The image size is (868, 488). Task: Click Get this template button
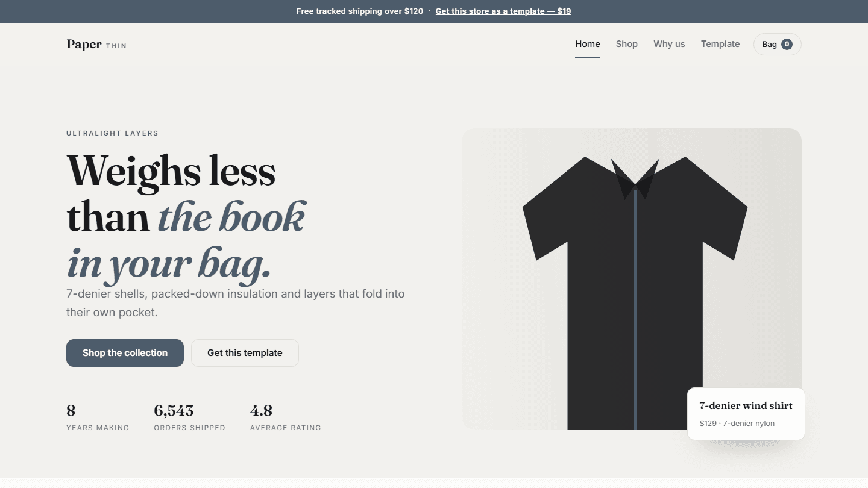[x=245, y=353]
